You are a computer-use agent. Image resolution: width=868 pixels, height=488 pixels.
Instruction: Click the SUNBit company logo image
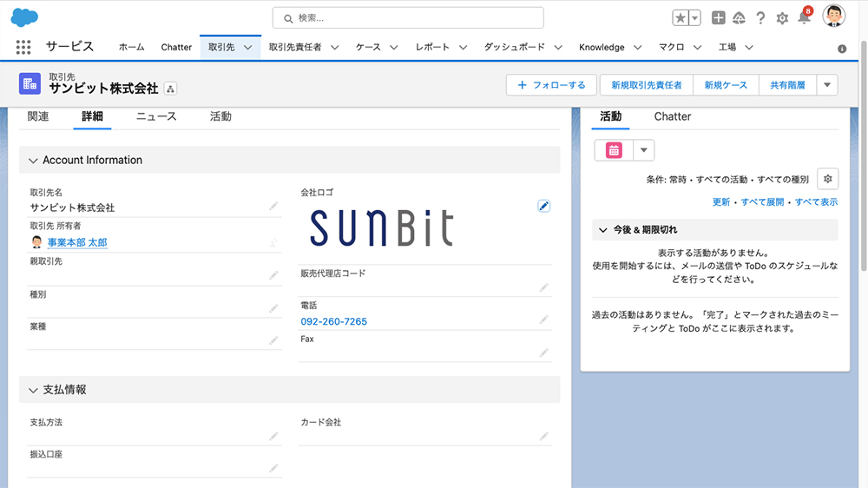382,228
